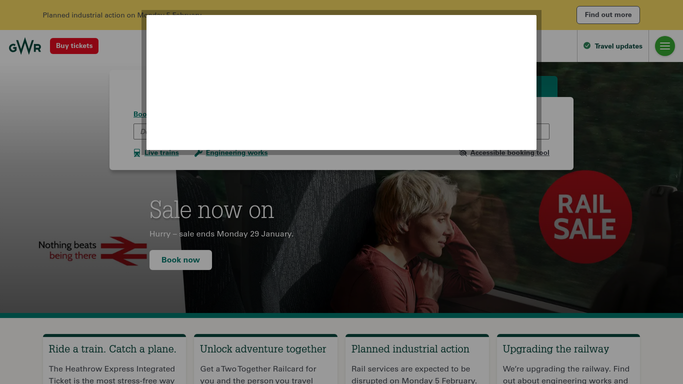Click the train icon next to Live trains
Image resolution: width=683 pixels, height=384 pixels.
click(x=137, y=153)
